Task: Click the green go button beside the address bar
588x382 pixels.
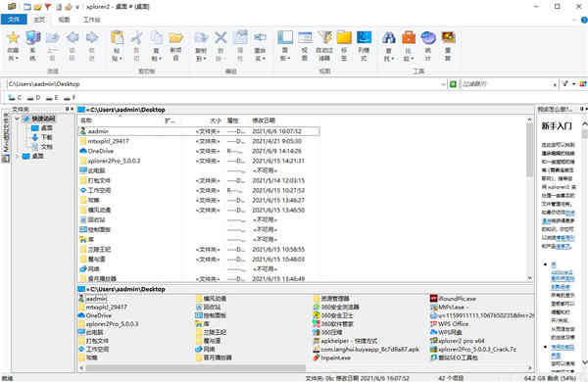Action: (x=453, y=84)
